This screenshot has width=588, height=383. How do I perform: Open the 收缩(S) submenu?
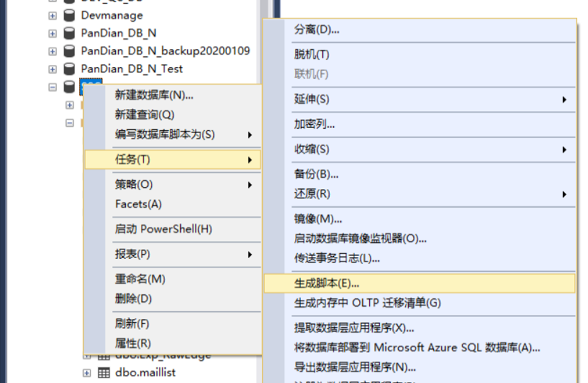(x=419, y=149)
